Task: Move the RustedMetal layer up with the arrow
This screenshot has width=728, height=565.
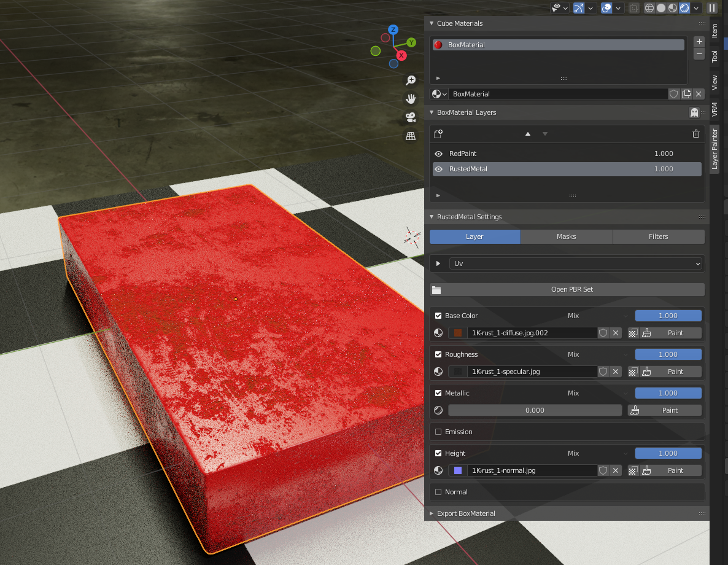Action: [527, 133]
